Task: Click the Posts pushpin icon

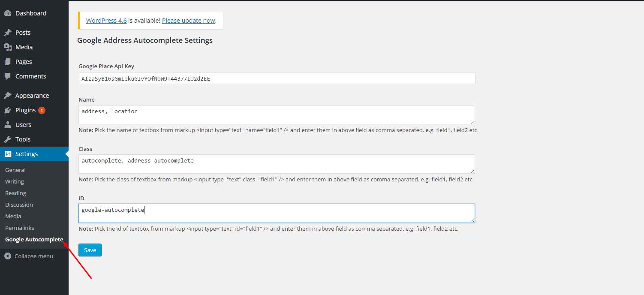Action: point(8,33)
